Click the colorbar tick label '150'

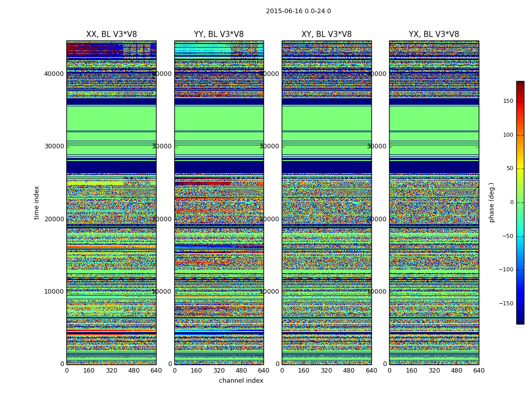pyautogui.click(x=508, y=101)
